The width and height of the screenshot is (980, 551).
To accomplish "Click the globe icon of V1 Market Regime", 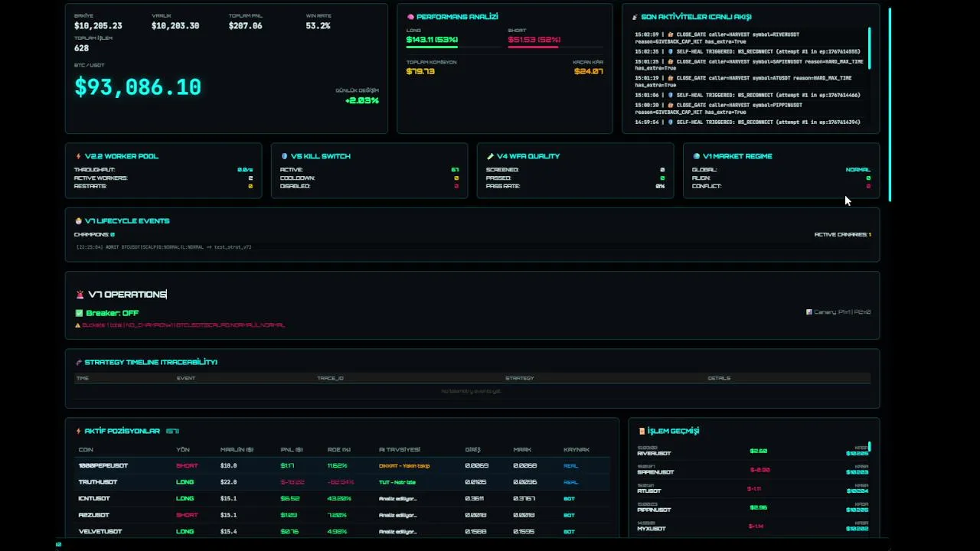I will (696, 156).
